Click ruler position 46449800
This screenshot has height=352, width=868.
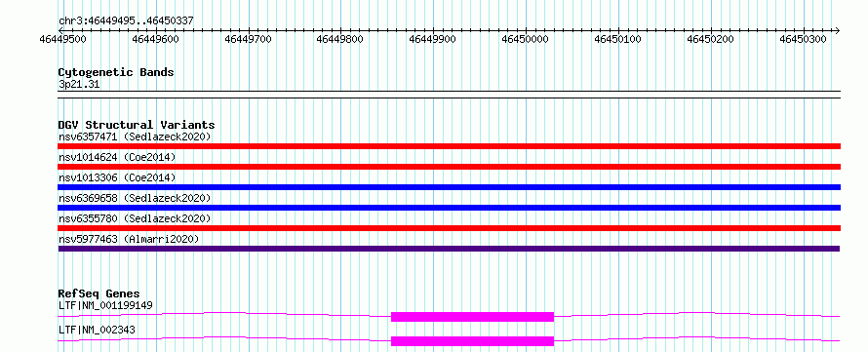(340, 39)
